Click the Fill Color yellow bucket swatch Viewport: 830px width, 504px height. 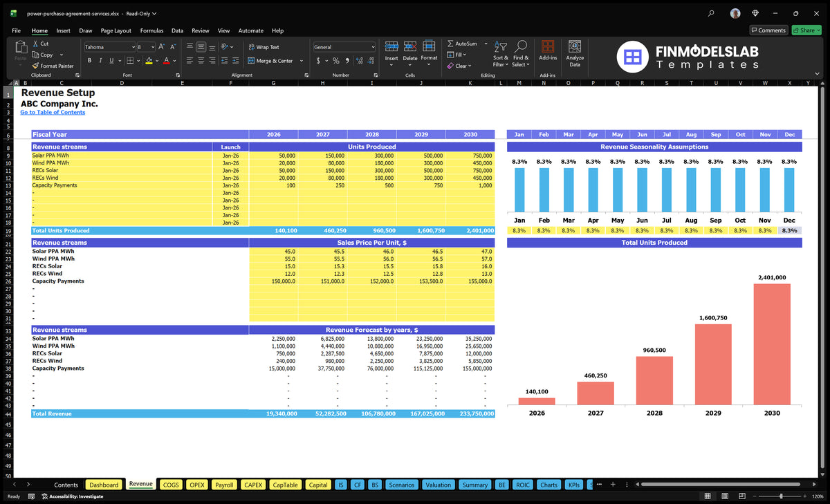(149, 61)
